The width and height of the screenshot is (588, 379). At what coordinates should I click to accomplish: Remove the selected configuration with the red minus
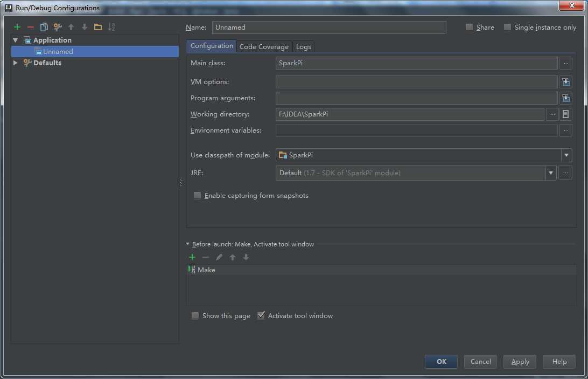pyautogui.click(x=30, y=27)
